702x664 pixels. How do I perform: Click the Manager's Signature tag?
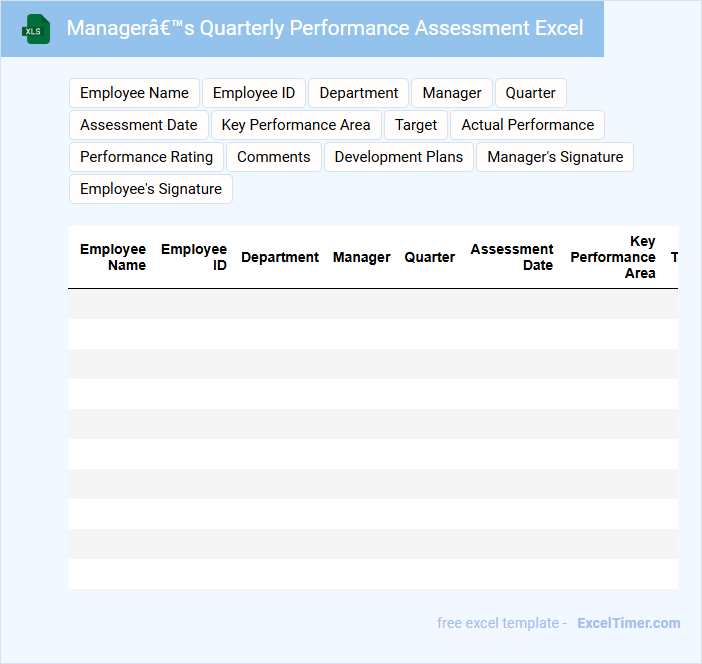[x=555, y=157]
